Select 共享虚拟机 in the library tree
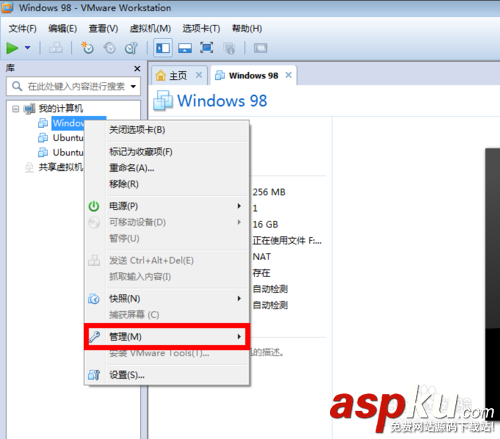 (61, 167)
